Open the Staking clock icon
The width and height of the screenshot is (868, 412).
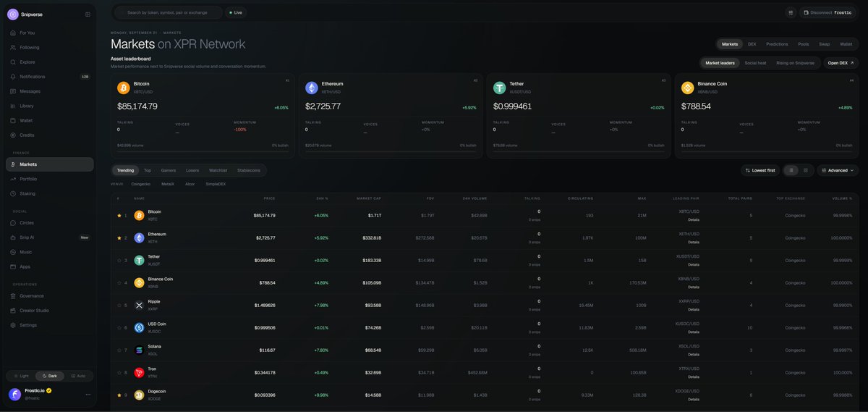click(x=13, y=193)
